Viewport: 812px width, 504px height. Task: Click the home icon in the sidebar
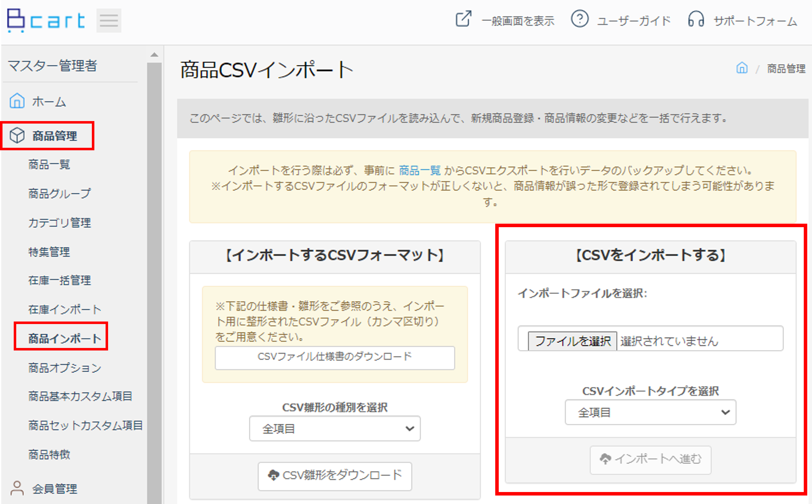[x=17, y=101]
